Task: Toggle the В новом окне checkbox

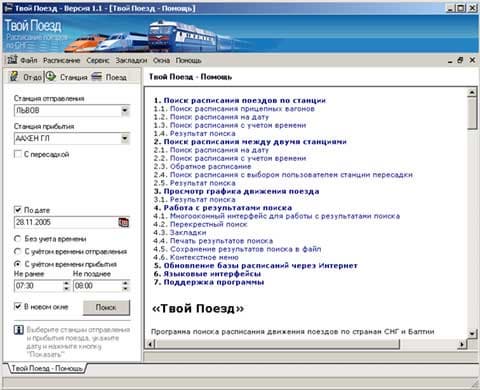Action: tap(18, 306)
